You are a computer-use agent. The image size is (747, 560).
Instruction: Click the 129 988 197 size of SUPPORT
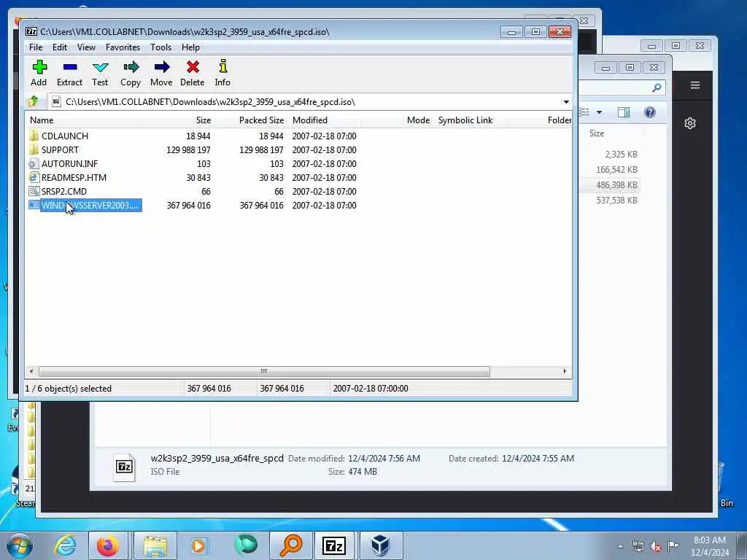click(188, 149)
